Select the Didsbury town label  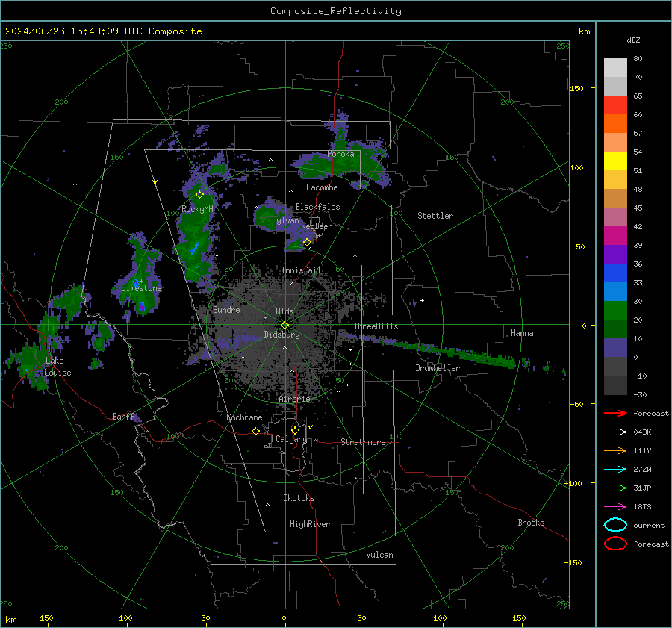pyautogui.click(x=281, y=335)
